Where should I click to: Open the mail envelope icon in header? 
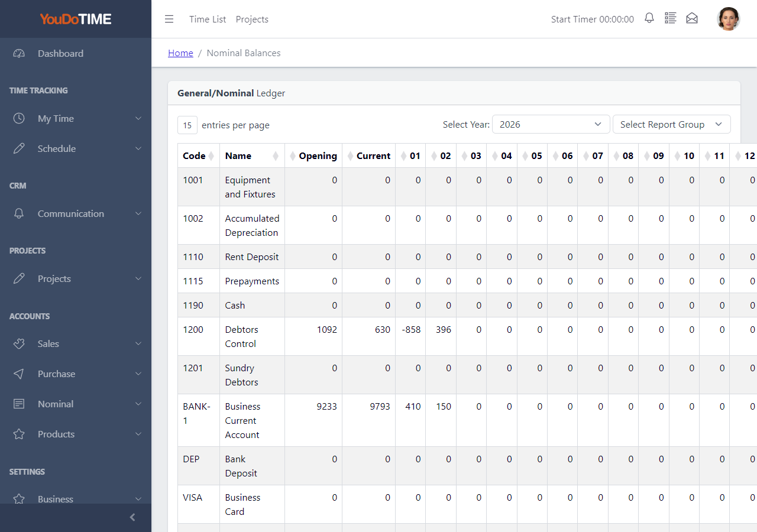(x=692, y=18)
